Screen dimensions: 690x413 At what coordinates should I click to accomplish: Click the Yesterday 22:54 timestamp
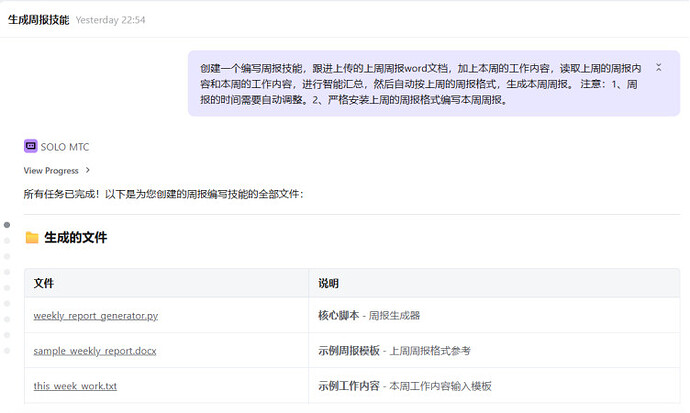(x=110, y=20)
